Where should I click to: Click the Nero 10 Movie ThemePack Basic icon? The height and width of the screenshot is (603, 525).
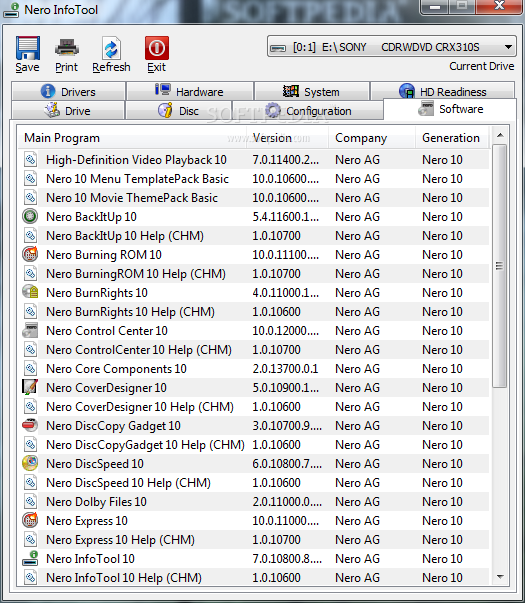pyautogui.click(x=30, y=198)
